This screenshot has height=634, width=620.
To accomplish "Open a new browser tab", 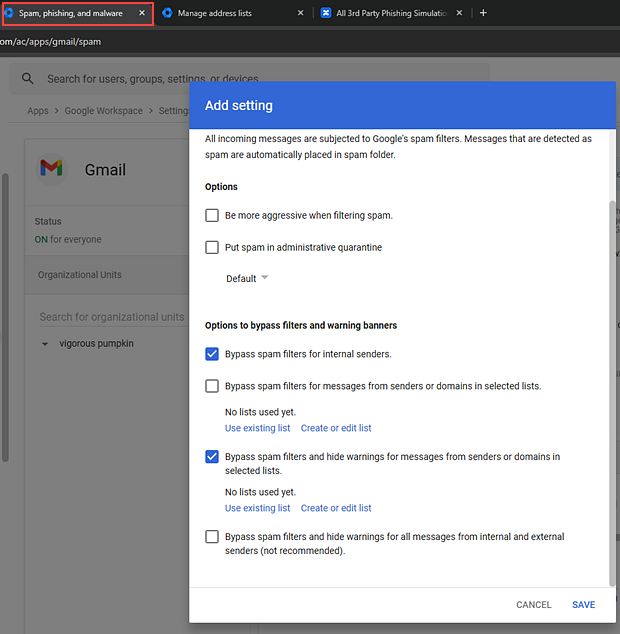I will coord(483,13).
